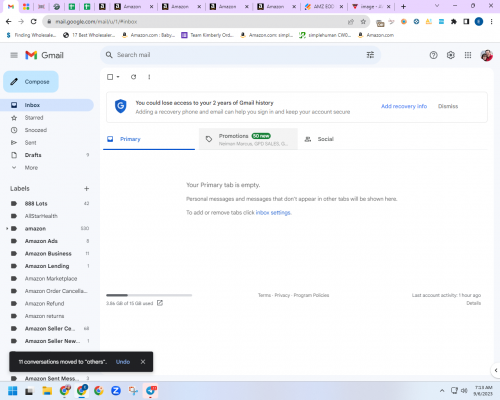Click the Terms footer link

click(264, 295)
